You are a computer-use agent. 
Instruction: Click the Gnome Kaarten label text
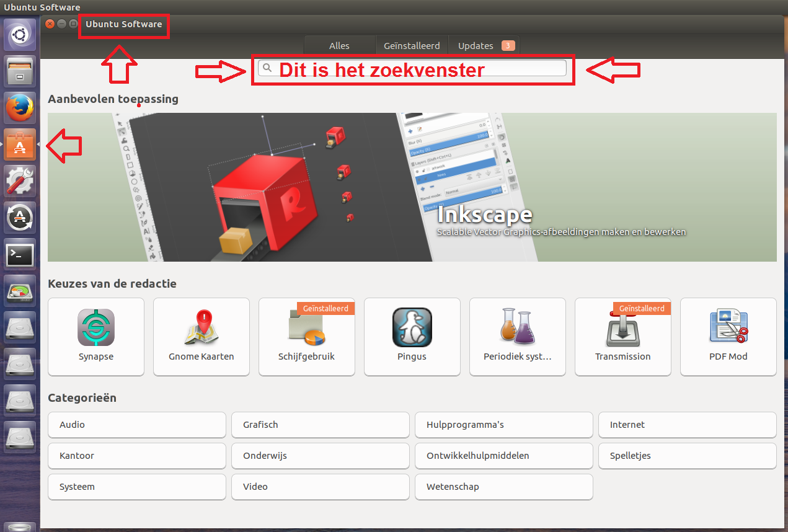click(x=201, y=357)
